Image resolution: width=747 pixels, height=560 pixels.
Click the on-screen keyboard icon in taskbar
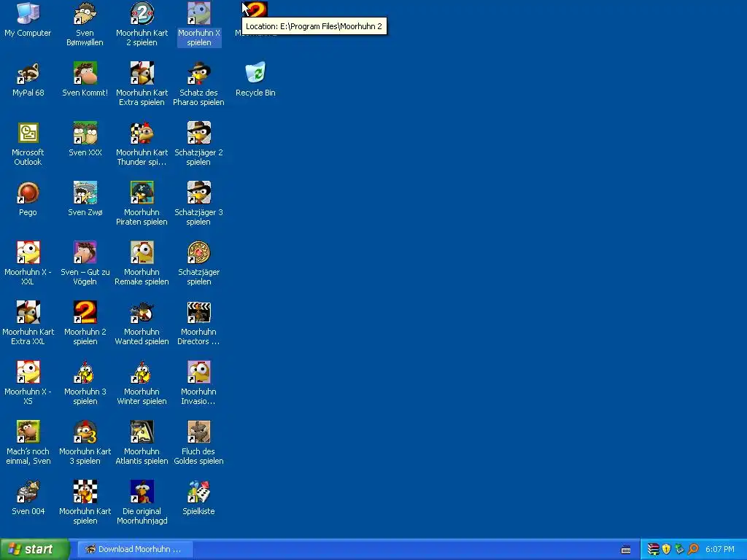(x=626, y=550)
